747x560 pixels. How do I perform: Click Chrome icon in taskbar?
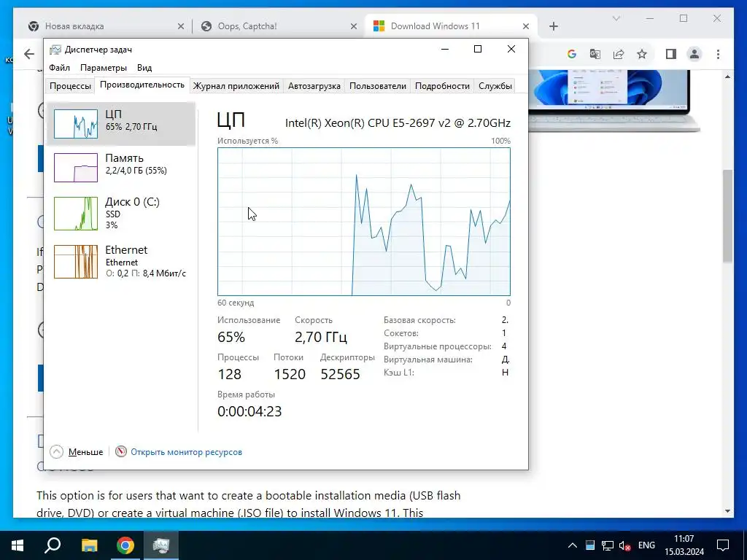point(125,545)
